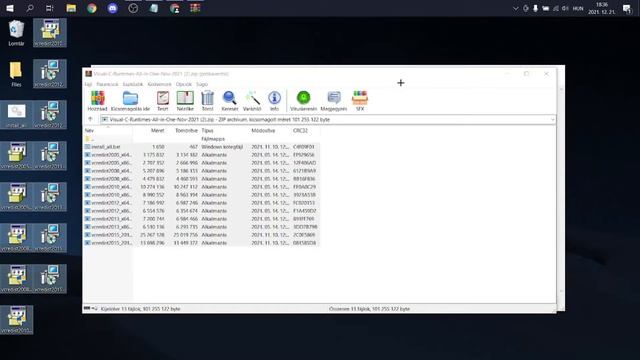This screenshot has width=640, height=360.
Task: Click the 'Windows kötegfájl' type cell
Action: pyautogui.click(x=222, y=147)
